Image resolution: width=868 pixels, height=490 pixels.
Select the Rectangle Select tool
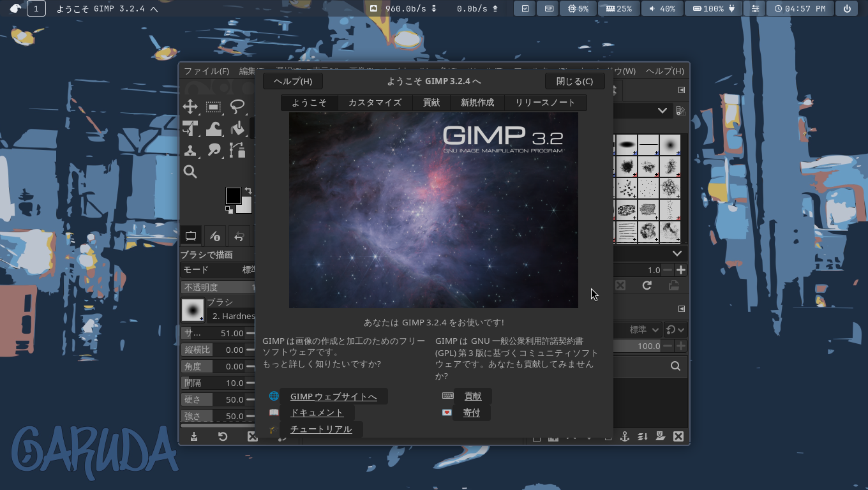[214, 107]
